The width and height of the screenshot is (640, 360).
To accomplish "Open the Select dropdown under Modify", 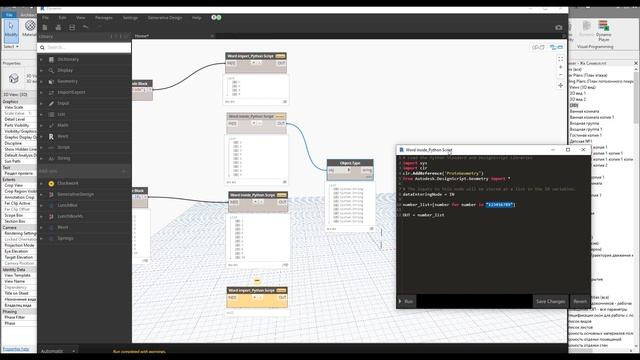I will coord(11,47).
